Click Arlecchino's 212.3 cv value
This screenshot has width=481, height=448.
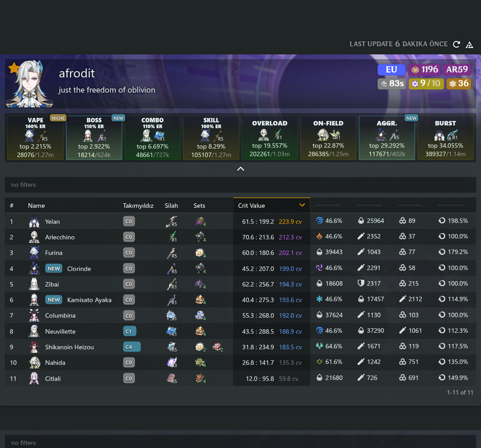290,237
